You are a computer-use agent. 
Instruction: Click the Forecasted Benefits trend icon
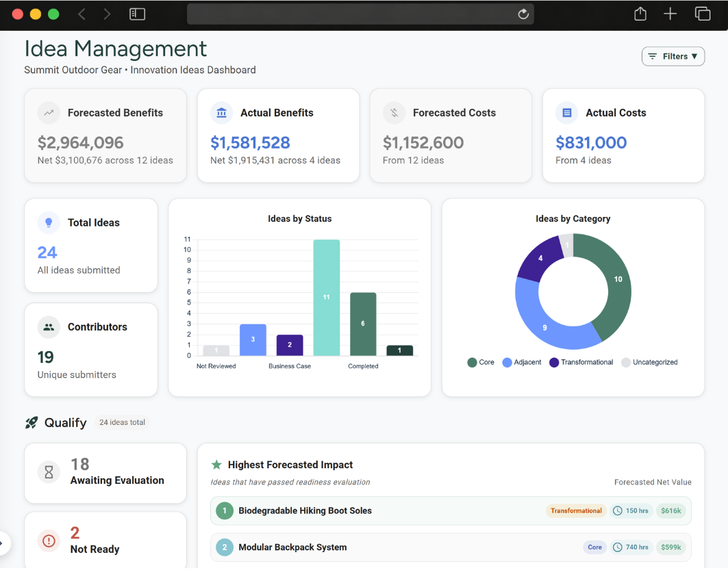pos(49,113)
